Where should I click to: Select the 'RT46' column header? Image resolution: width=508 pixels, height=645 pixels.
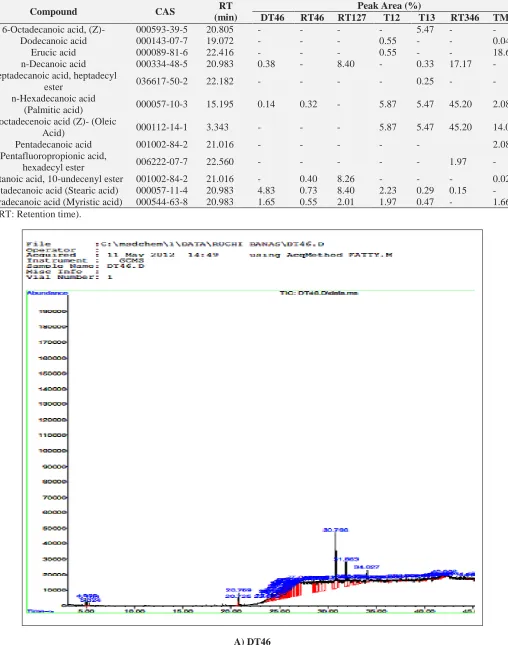coord(312,18)
